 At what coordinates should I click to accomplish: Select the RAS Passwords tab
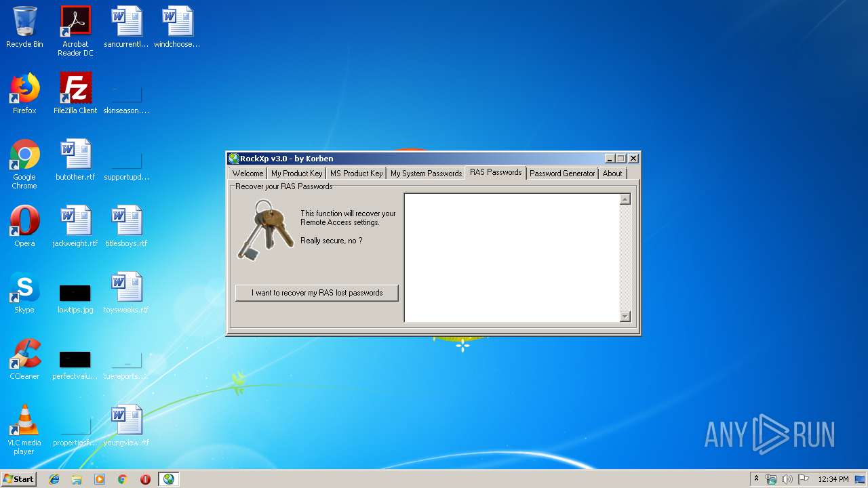(x=496, y=172)
